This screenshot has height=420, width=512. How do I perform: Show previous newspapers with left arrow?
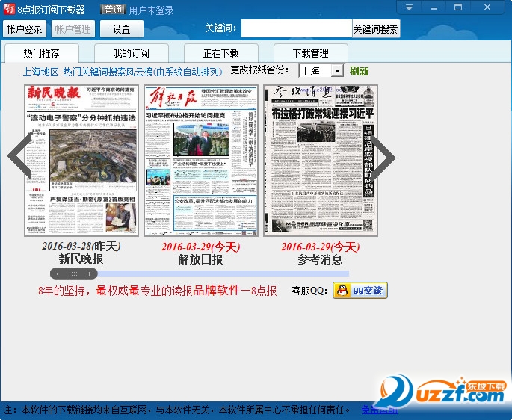click(x=20, y=158)
